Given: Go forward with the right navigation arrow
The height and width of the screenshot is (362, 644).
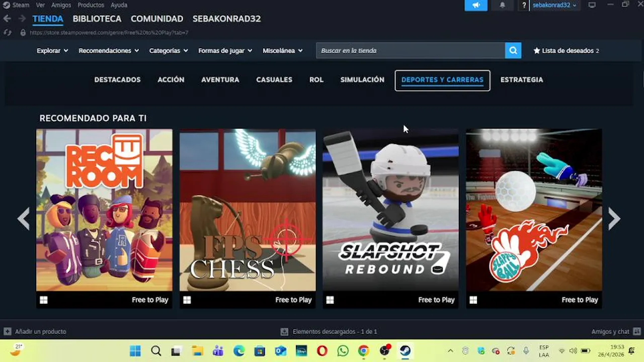Looking at the screenshot, I should 22,19.
